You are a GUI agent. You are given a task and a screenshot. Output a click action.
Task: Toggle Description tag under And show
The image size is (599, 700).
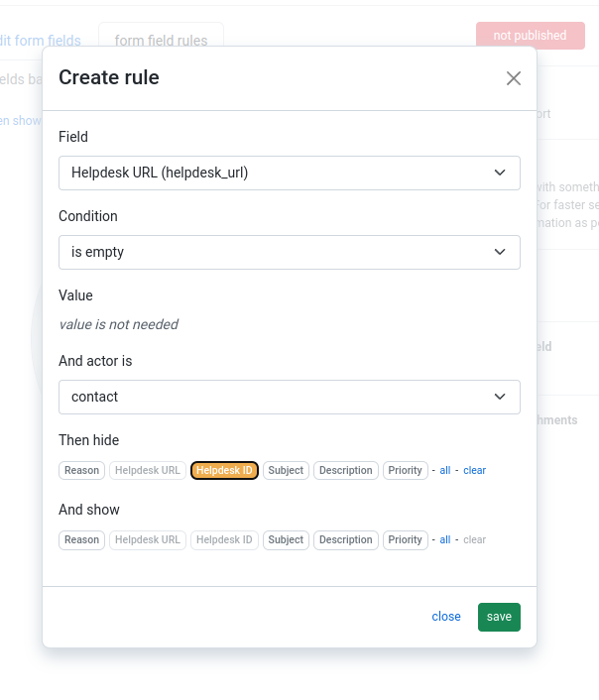click(x=346, y=540)
